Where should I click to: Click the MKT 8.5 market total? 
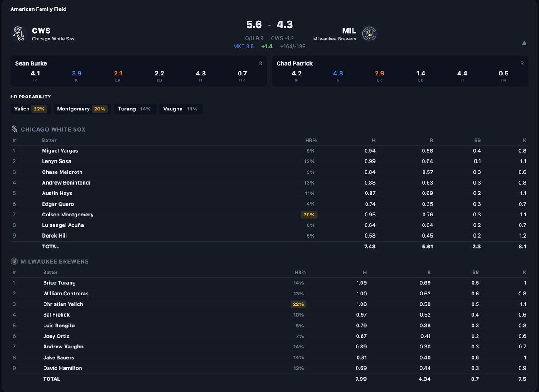[243, 46]
